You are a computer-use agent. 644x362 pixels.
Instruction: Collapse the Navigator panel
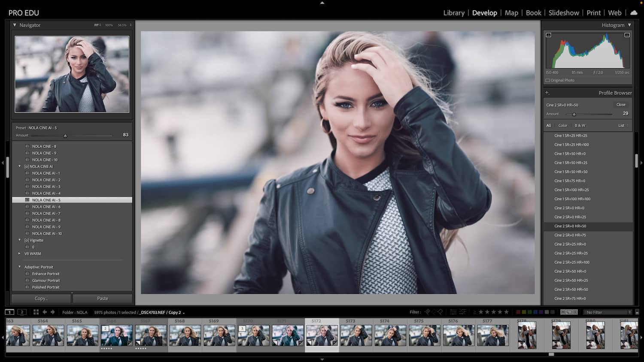(15, 25)
